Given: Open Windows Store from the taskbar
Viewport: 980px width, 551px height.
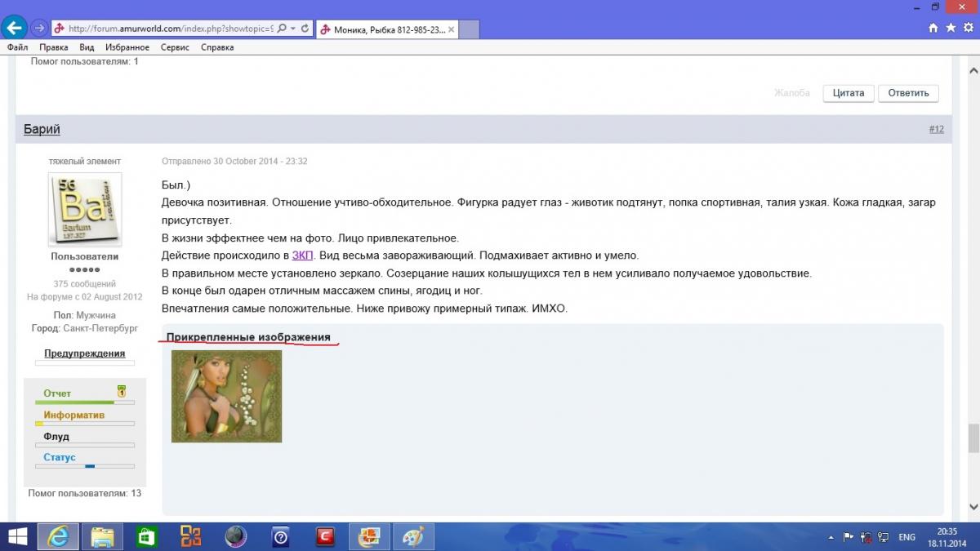Looking at the screenshot, I should point(146,536).
